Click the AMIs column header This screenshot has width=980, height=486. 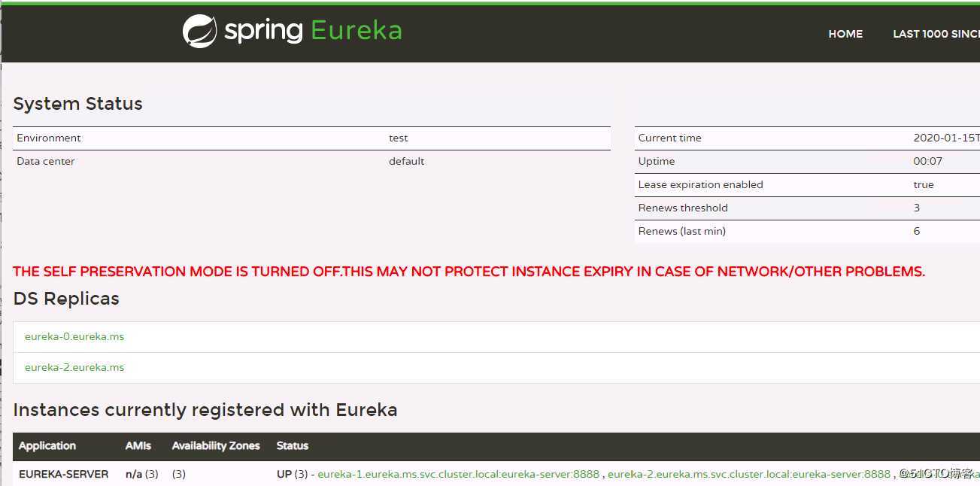point(138,445)
